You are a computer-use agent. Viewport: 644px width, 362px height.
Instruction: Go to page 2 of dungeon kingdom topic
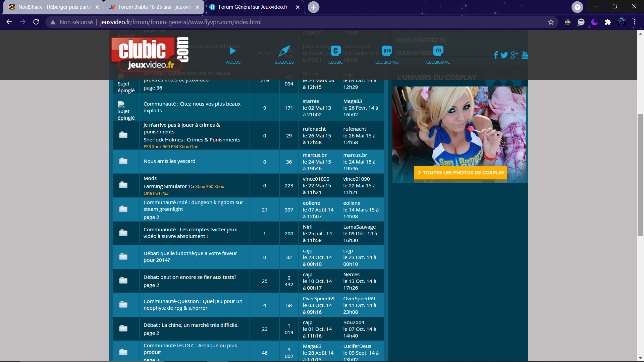pos(151,217)
